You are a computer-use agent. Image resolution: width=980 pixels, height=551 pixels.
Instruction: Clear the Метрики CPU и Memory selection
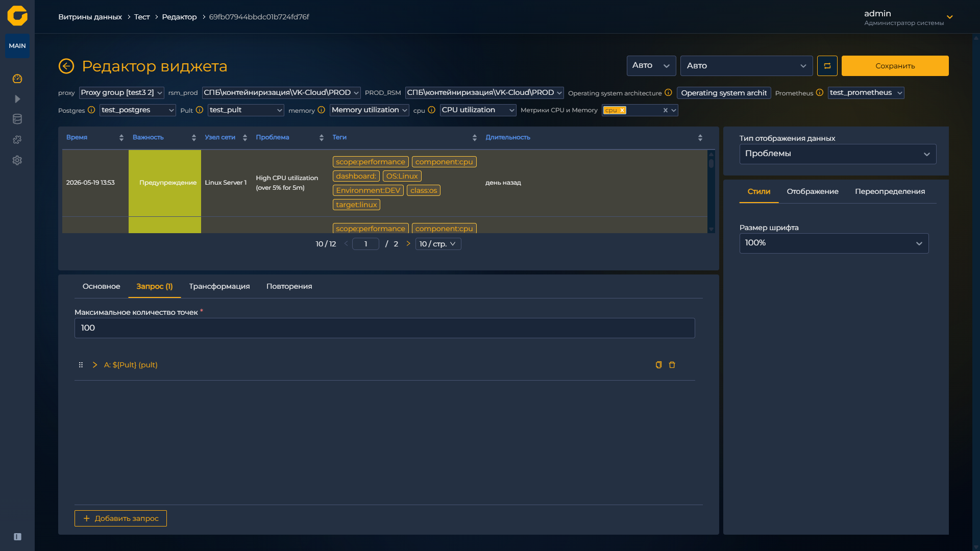[x=666, y=110]
